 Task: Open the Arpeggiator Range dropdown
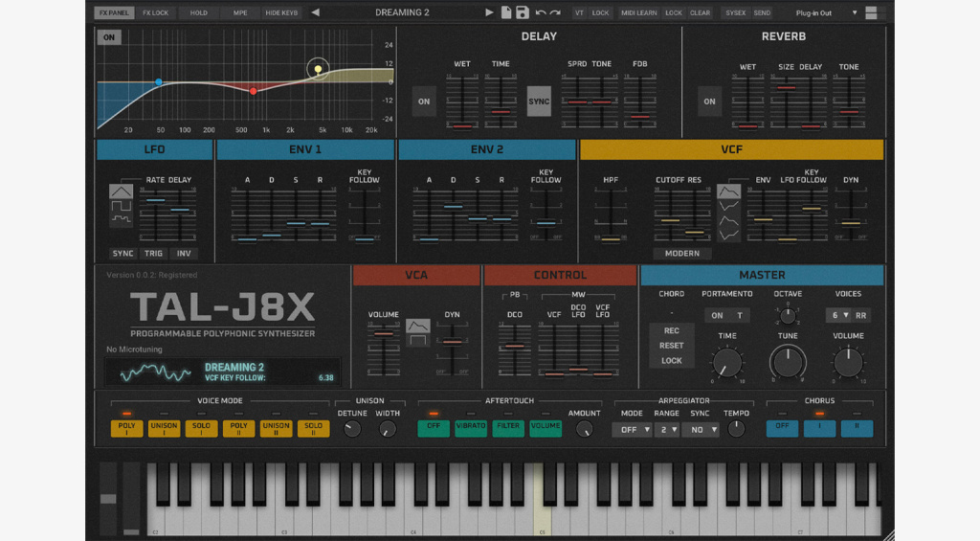pyautogui.click(x=667, y=430)
